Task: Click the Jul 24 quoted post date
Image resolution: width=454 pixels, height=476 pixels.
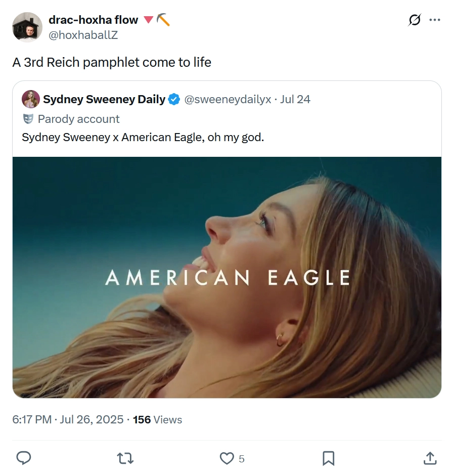Action: pos(295,99)
